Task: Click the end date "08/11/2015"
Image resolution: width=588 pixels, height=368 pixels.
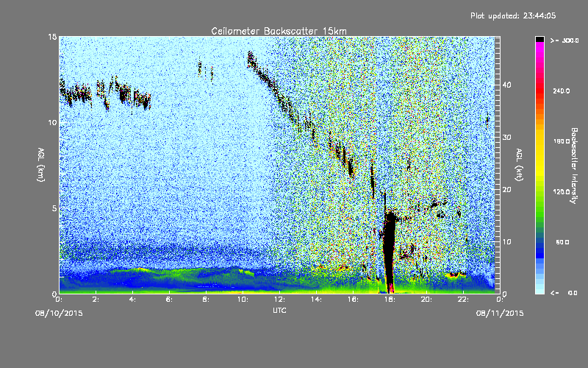Action: (500, 314)
